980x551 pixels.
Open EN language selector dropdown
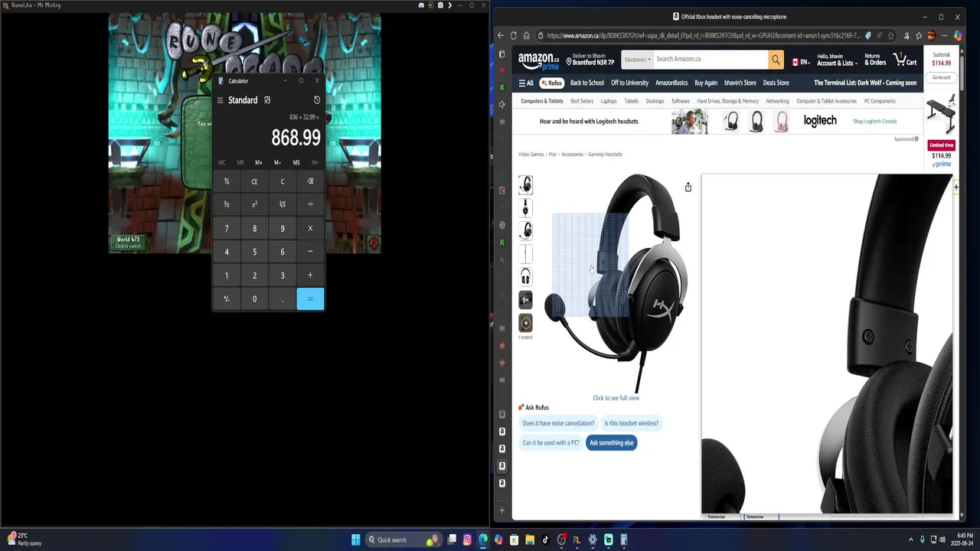click(801, 62)
